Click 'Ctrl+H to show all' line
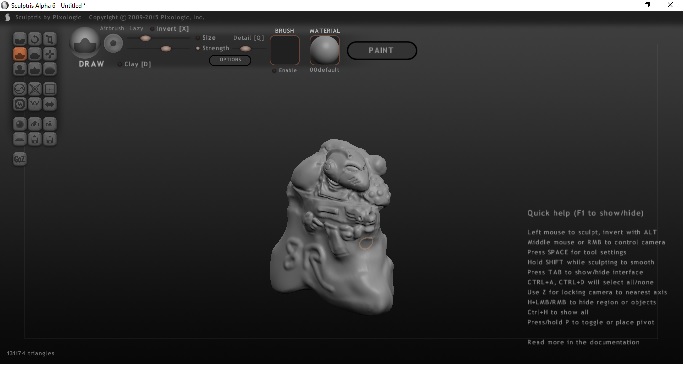This screenshot has height=374, width=686. [x=558, y=312]
